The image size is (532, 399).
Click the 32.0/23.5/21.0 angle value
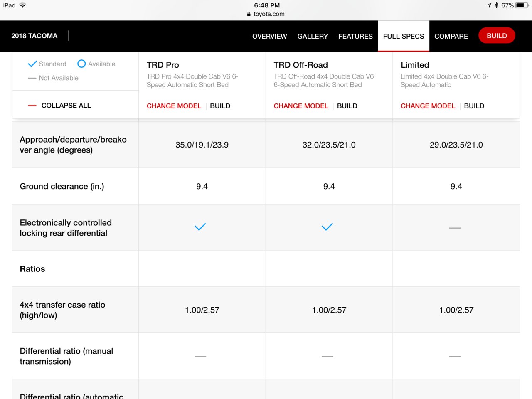[329, 145]
